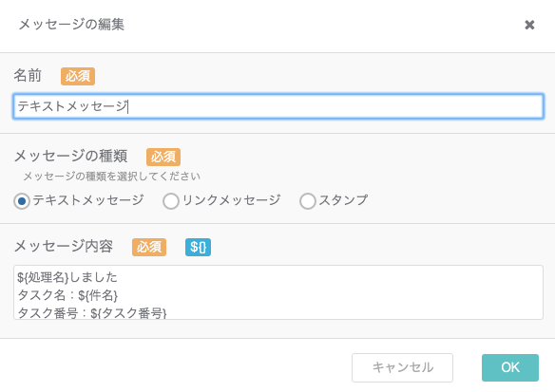Choose the リンクメッセージ radio option
The height and width of the screenshot is (392, 555).
pos(171,201)
